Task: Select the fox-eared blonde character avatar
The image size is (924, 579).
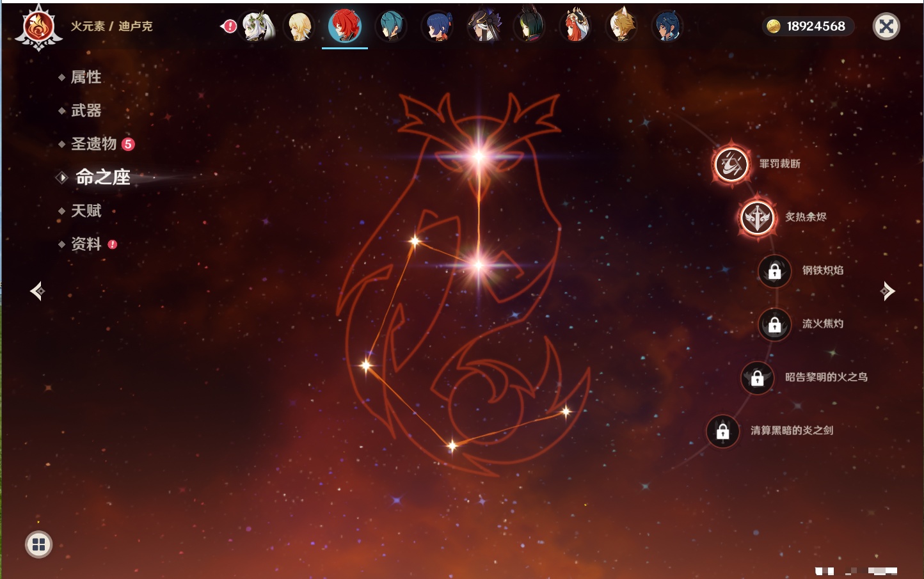Action: click(621, 26)
